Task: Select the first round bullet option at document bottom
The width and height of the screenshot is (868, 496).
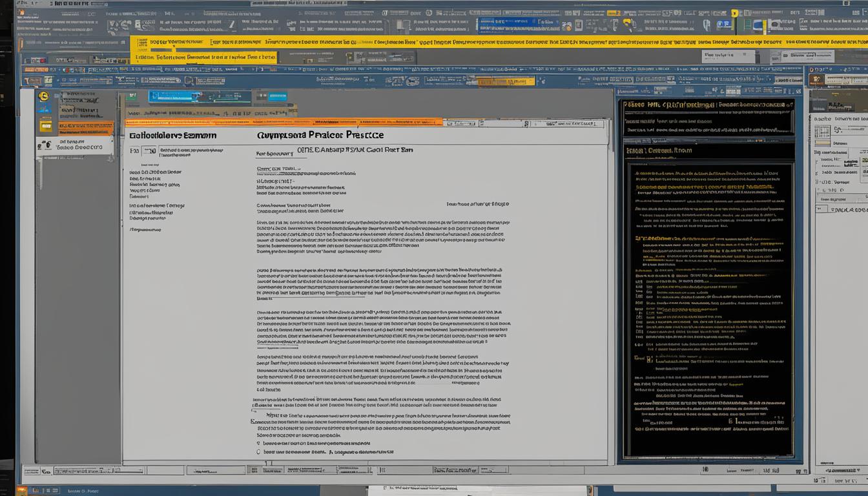Action: (258, 444)
